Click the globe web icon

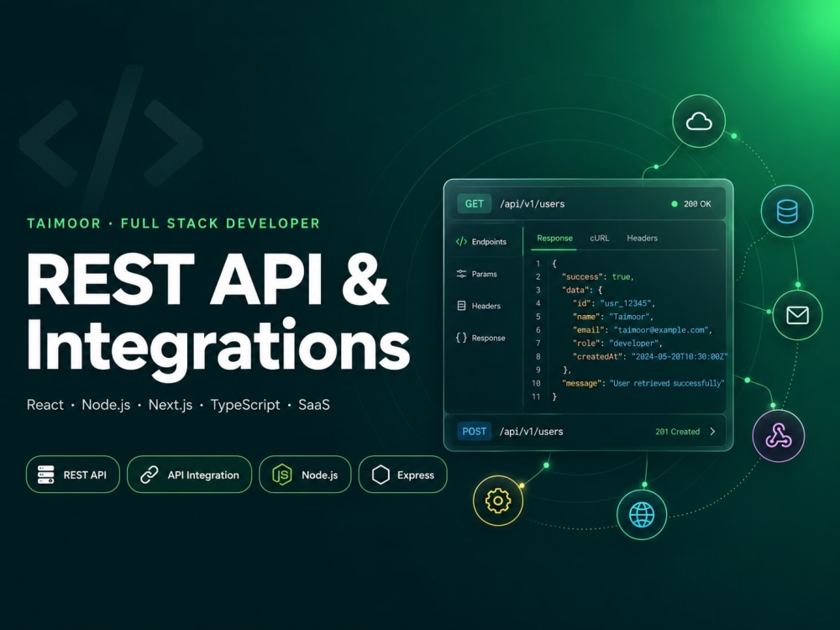(x=641, y=515)
